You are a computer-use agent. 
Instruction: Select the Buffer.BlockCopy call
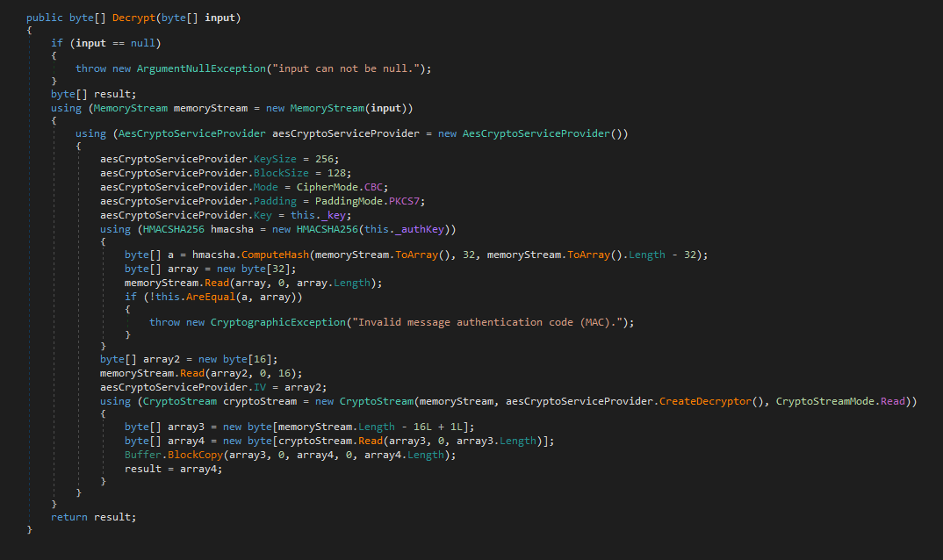coord(176,454)
